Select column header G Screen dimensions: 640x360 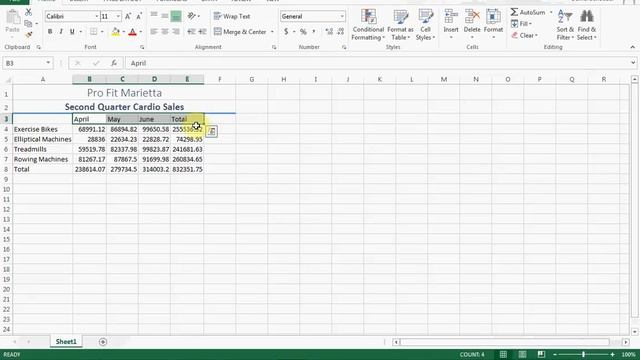point(251,79)
